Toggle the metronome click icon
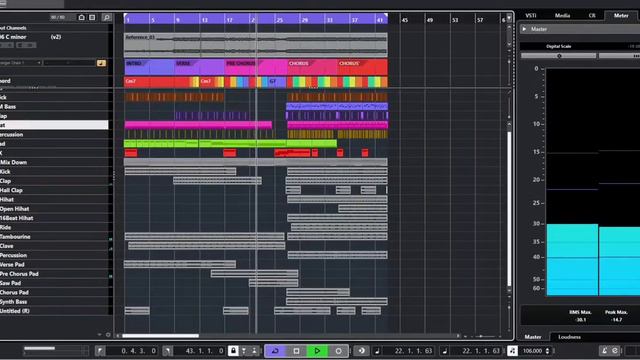Screen dimensions: 640x360 604,351
